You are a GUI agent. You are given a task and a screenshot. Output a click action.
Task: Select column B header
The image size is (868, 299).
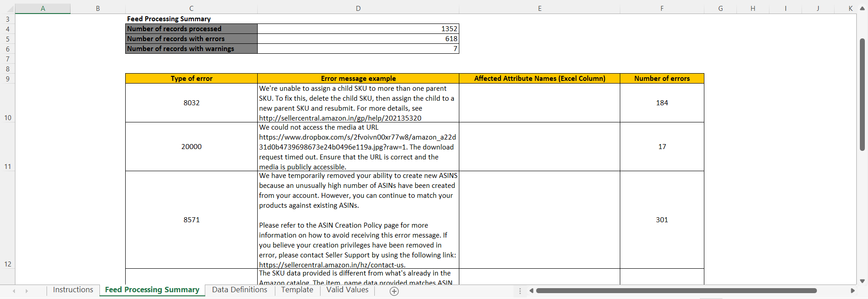pyautogui.click(x=98, y=9)
